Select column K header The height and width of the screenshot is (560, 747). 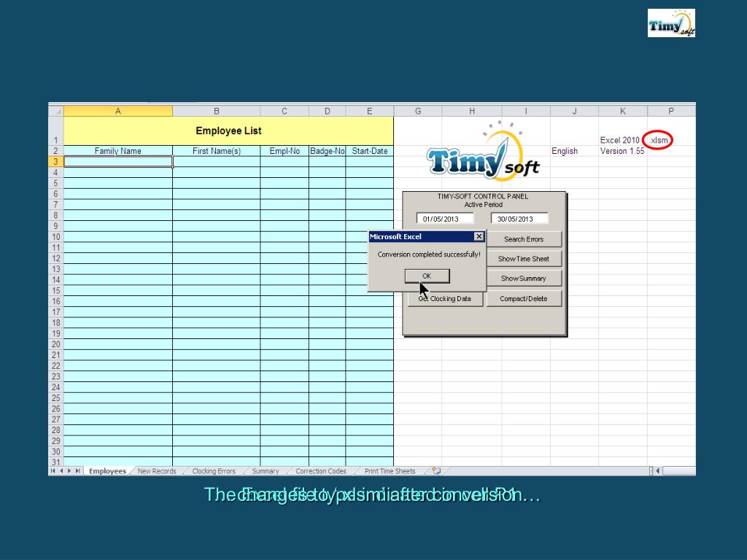(623, 111)
